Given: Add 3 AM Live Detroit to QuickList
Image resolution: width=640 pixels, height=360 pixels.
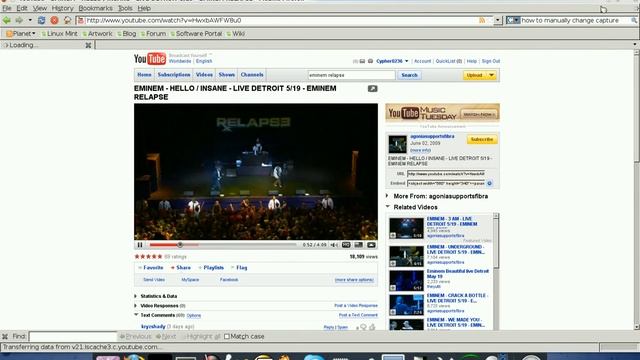Looking at the screenshot, I should 393,236.
